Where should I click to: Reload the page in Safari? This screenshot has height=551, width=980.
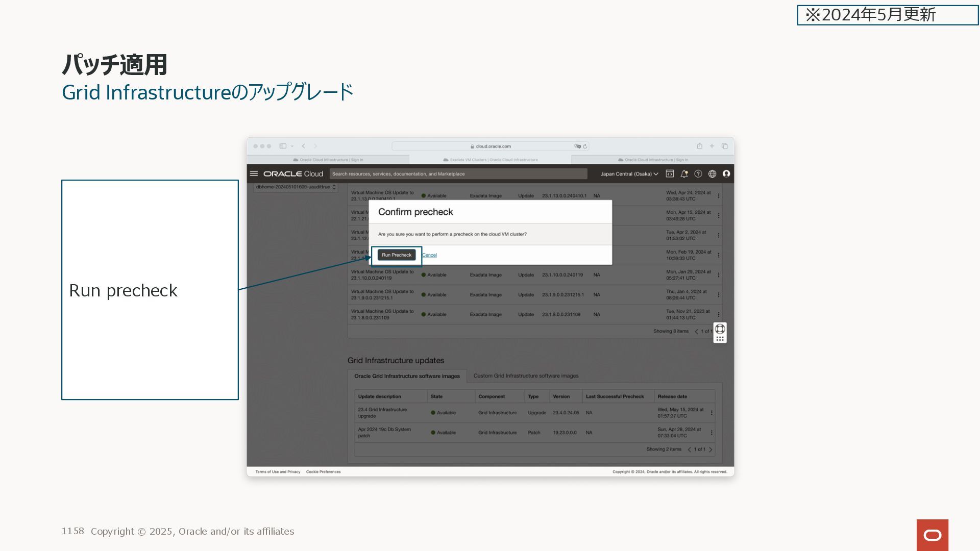[585, 146]
